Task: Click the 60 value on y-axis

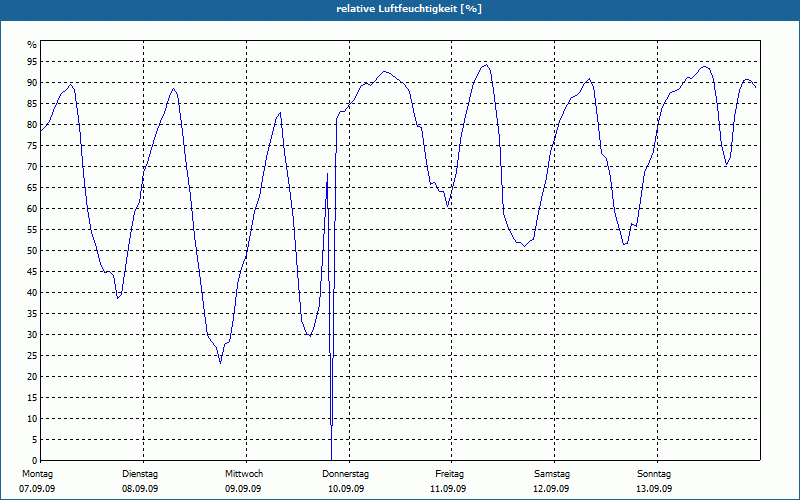Action: (x=32, y=209)
